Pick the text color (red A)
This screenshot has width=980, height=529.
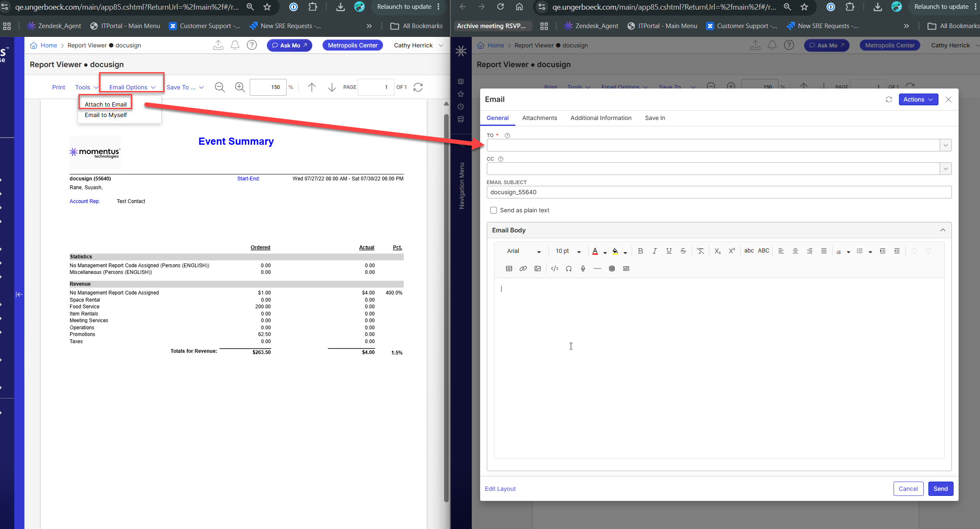click(595, 251)
